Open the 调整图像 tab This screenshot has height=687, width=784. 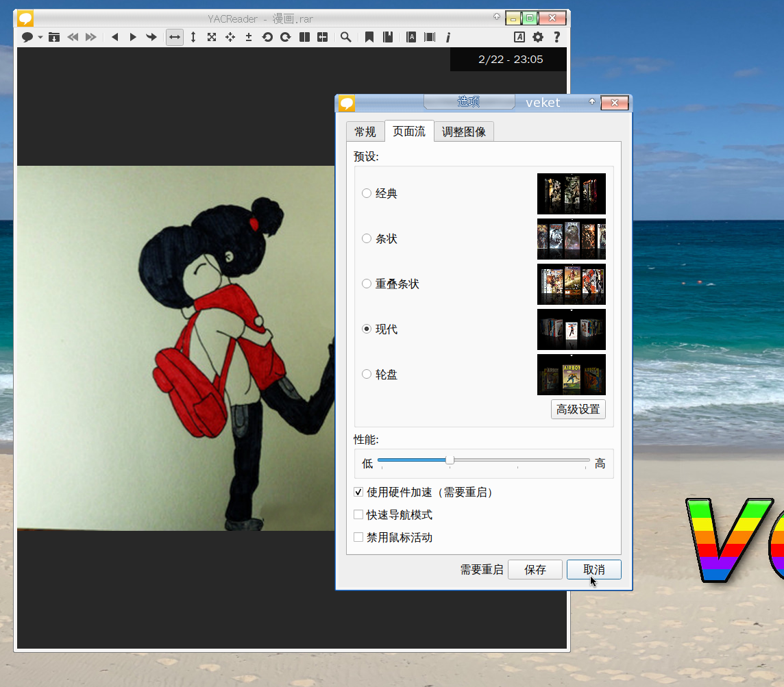click(x=464, y=132)
